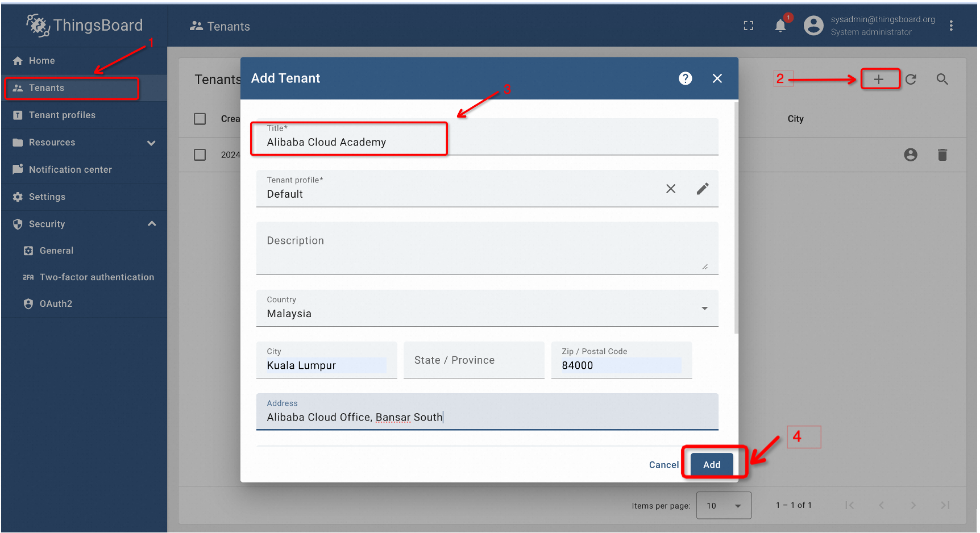Go to next page arrow

tap(913, 505)
